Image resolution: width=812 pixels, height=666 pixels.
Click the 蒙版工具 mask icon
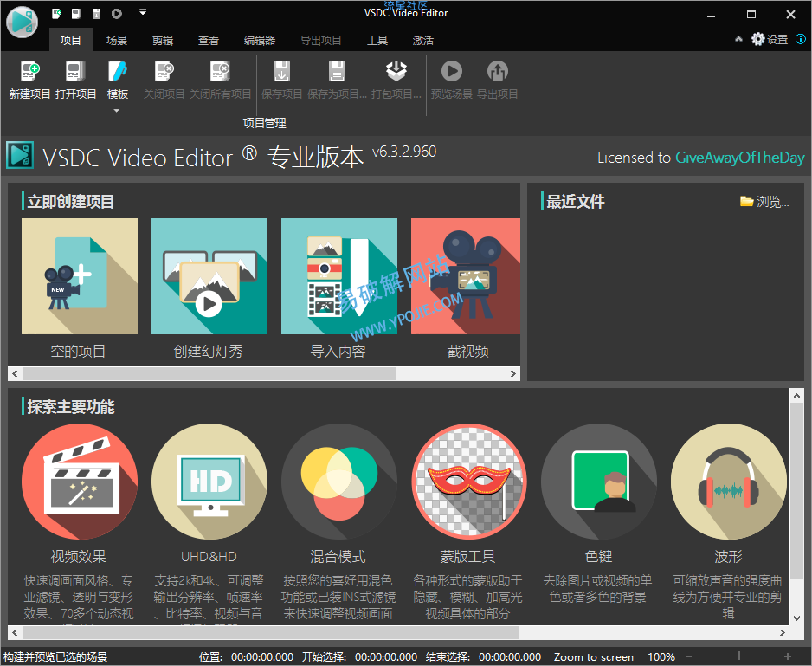[x=469, y=482]
